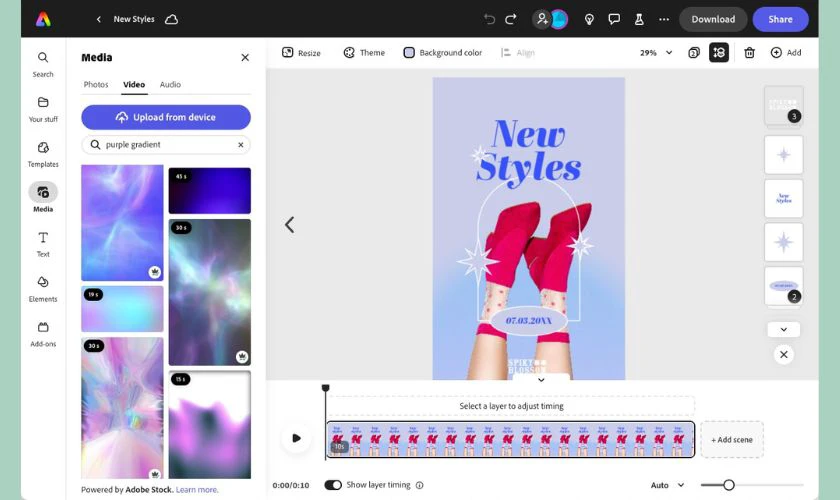Open Add-ons in the sidebar

coord(43,334)
